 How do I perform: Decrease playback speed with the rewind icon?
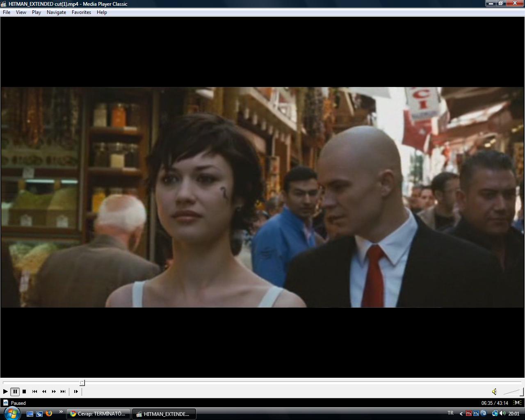click(x=44, y=392)
